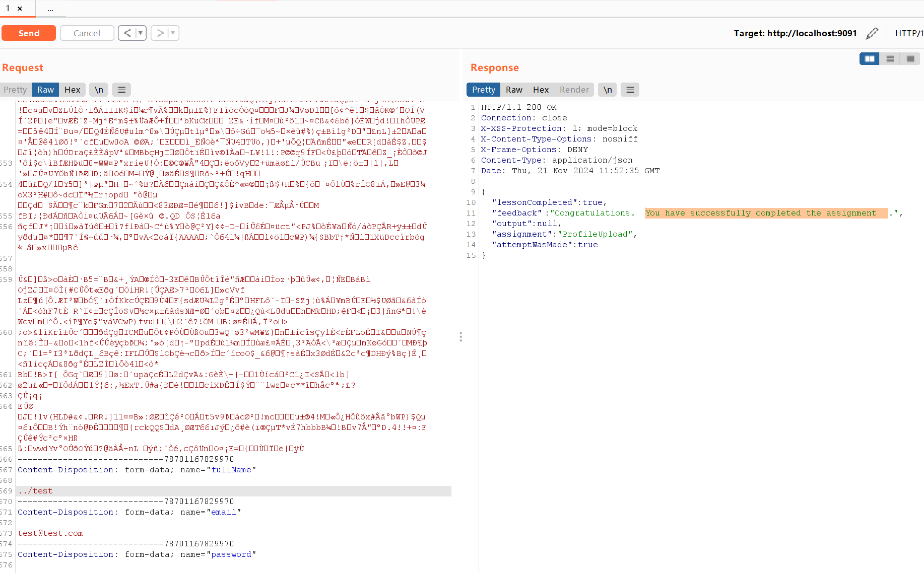
Task: Open the Request hamburger options menu
Action: 121,90
